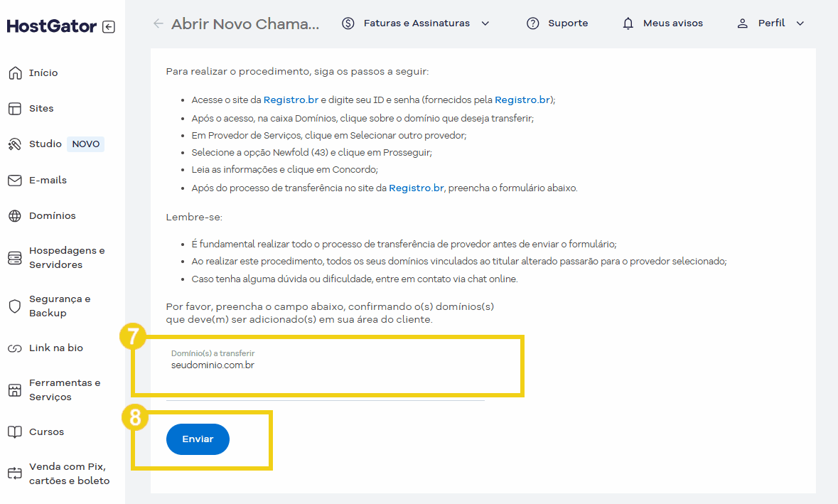Open Hospedagens e Servidores menu item
Image resolution: width=838 pixels, height=504 pixels.
(67, 257)
